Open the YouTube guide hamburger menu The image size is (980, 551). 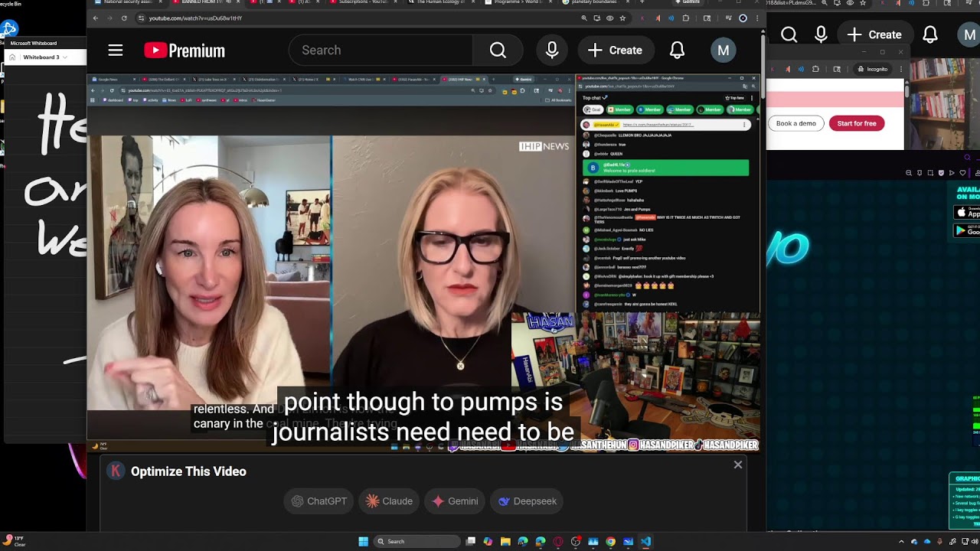[116, 51]
